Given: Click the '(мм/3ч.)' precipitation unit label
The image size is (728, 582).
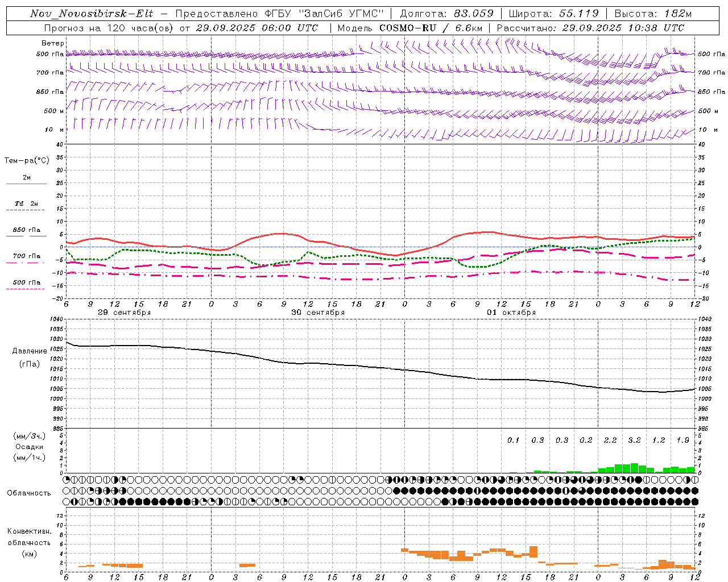Looking at the screenshot, I should click(x=30, y=436).
